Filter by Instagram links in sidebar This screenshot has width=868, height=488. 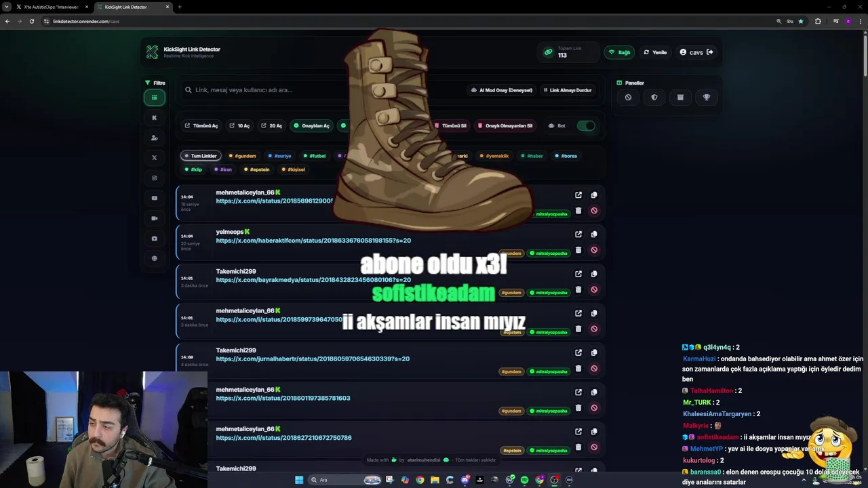coord(155,178)
